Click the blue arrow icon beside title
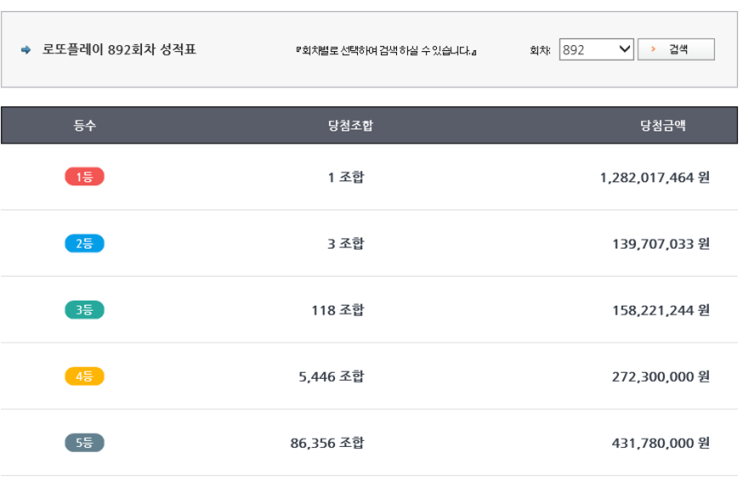This screenshot has width=743, height=481. click(26, 50)
